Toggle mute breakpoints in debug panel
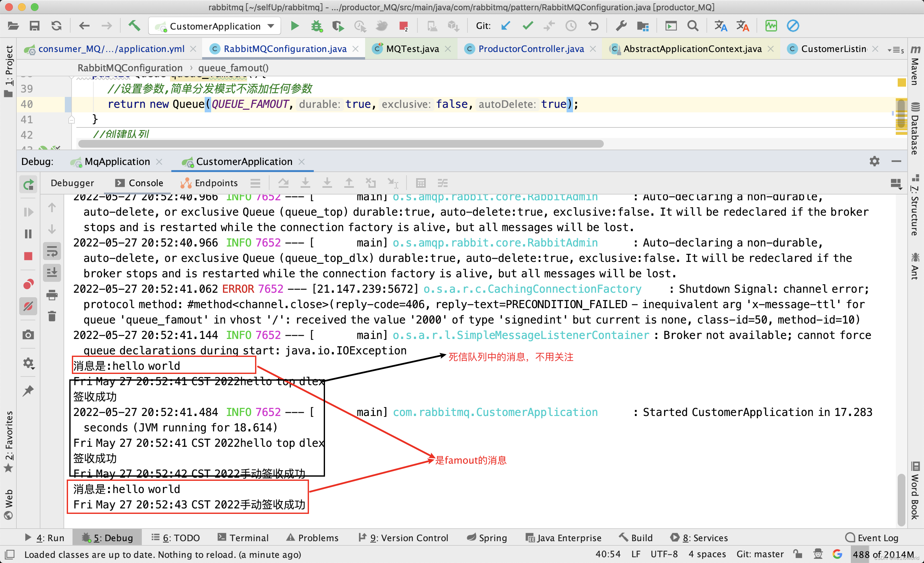 pos(28,306)
